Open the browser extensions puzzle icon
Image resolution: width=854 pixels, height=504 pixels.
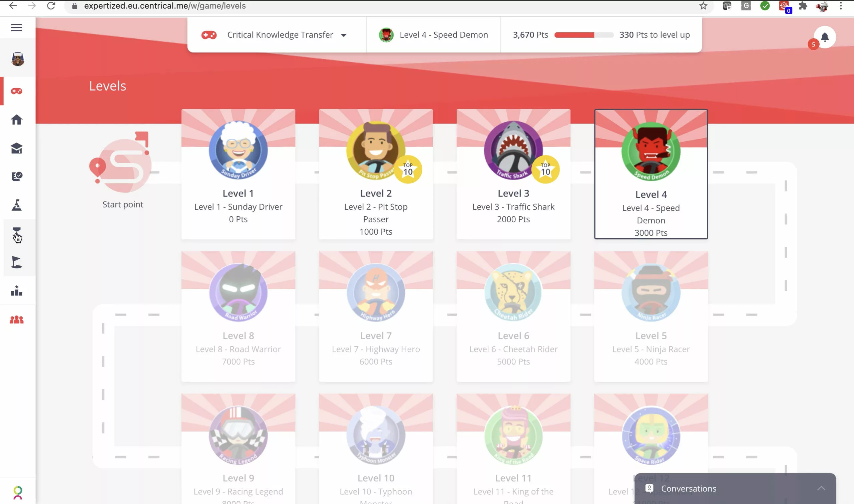(803, 6)
